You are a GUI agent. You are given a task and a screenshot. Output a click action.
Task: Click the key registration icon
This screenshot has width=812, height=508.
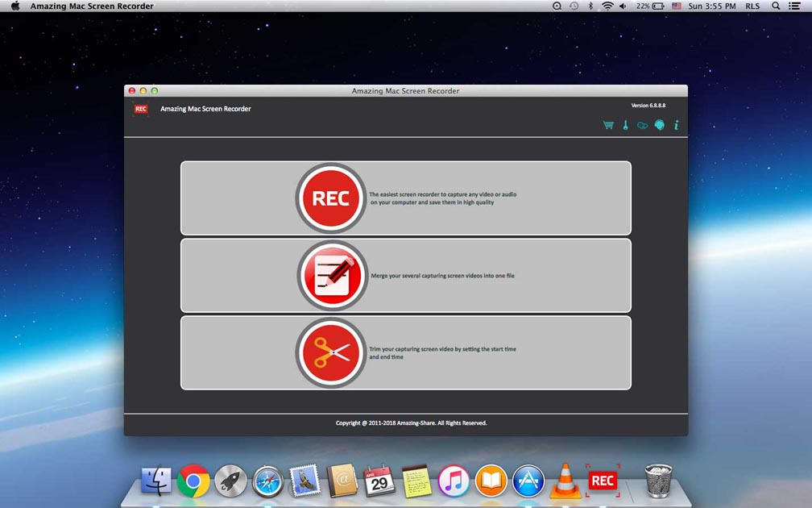click(626, 125)
